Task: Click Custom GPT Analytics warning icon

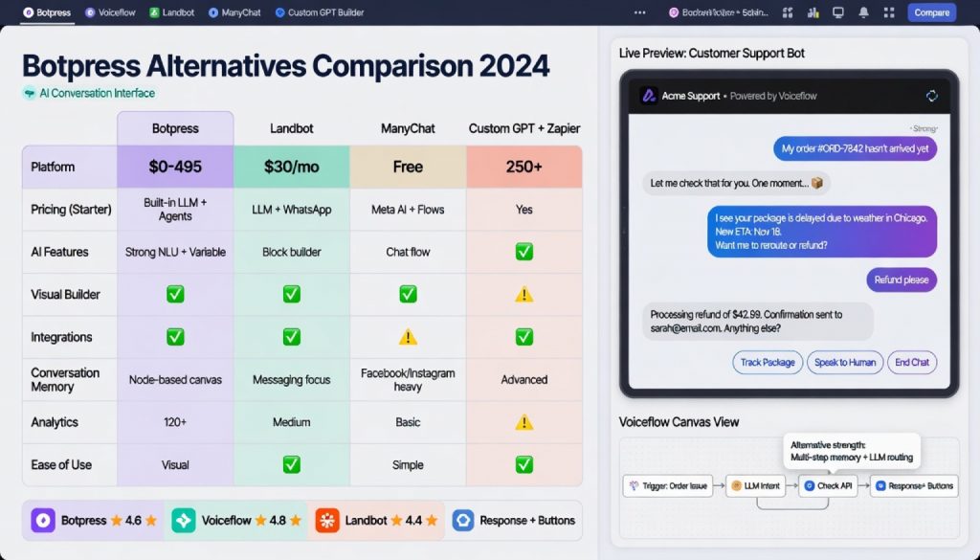Action: pyautogui.click(x=523, y=422)
